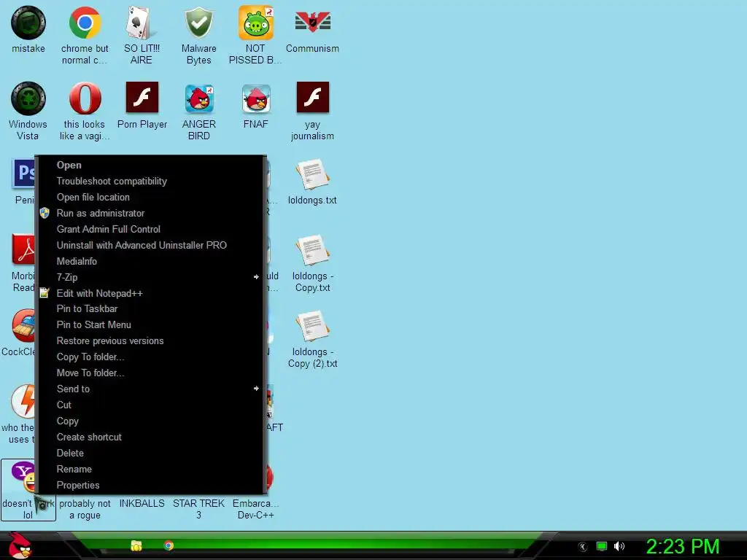Select the FNAF angry bird icon
Viewport: 747px width, 560px height.
pyautogui.click(x=256, y=98)
